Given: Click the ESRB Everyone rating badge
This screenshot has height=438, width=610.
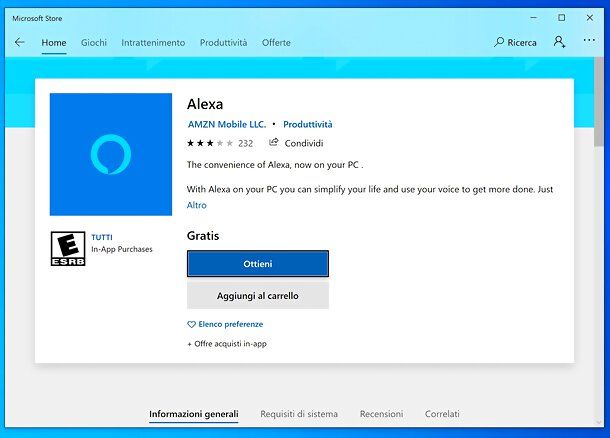Looking at the screenshot, I should pos(68,249).
